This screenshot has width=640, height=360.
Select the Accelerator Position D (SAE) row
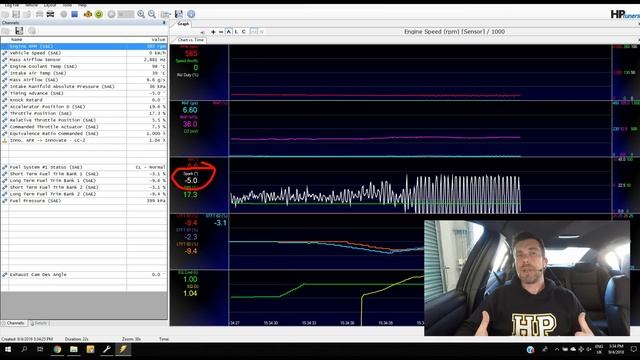pyautogui.click(x=84, y=107)
